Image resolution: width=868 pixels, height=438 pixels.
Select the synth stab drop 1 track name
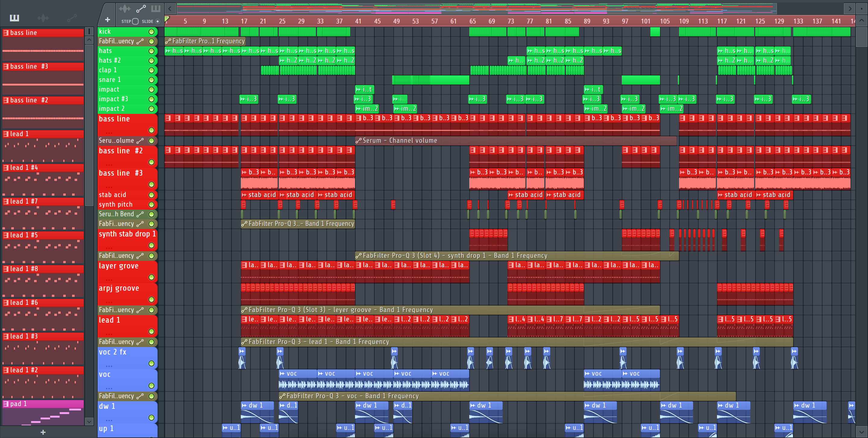pyautogui.click(x=127, y=234)
